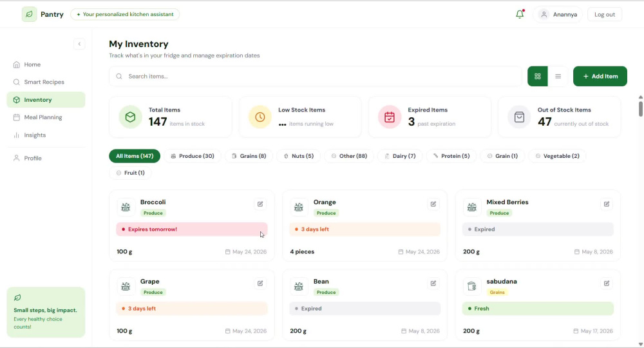
Task: Filter by Grain (1)
Action: coord(502,156)
